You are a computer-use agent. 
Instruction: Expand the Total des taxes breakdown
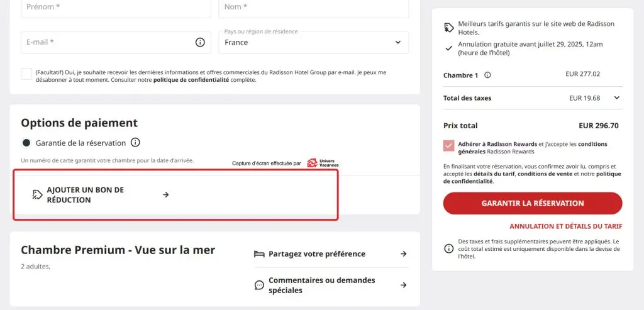coord(616,98)
